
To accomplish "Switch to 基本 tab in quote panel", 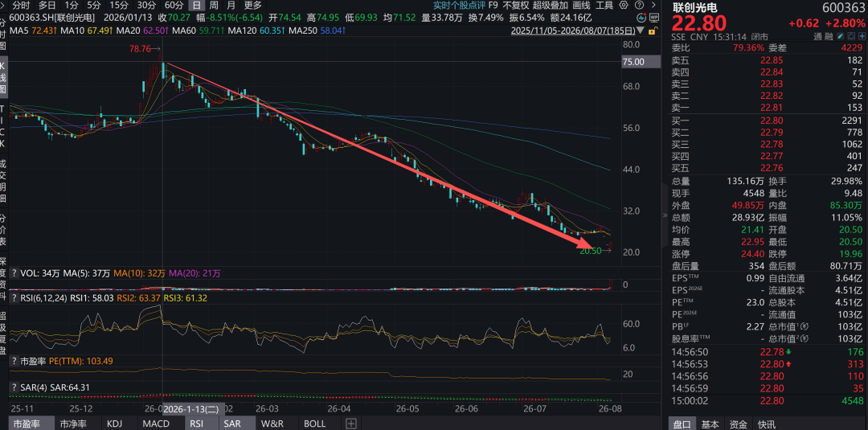I will pos(710,424).
